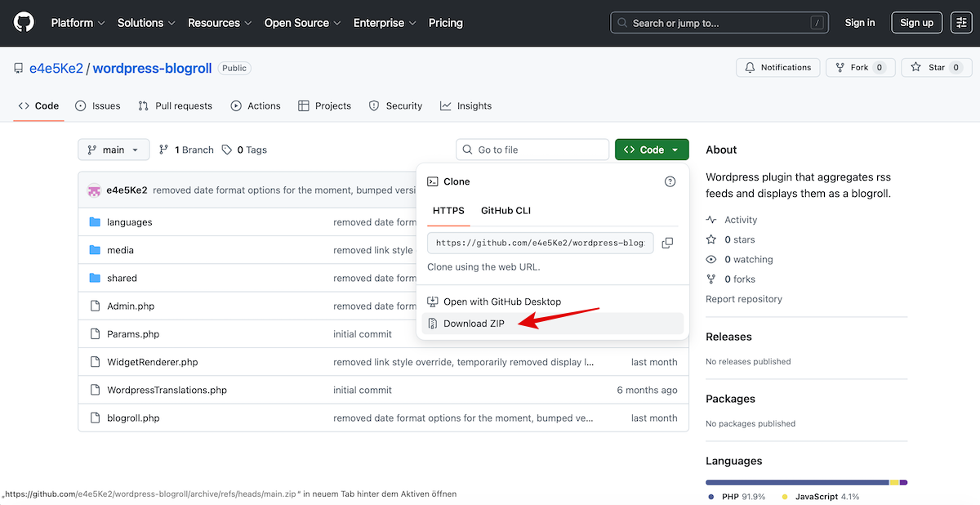Click the GitHub logo icon
Screen dimensions: 980x505
[24, 23]
